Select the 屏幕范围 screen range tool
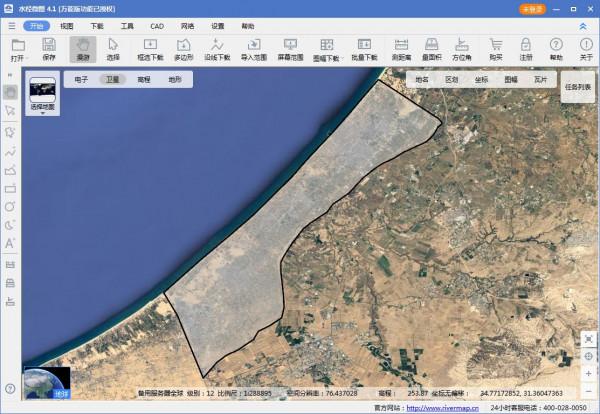 pos(292,48)
